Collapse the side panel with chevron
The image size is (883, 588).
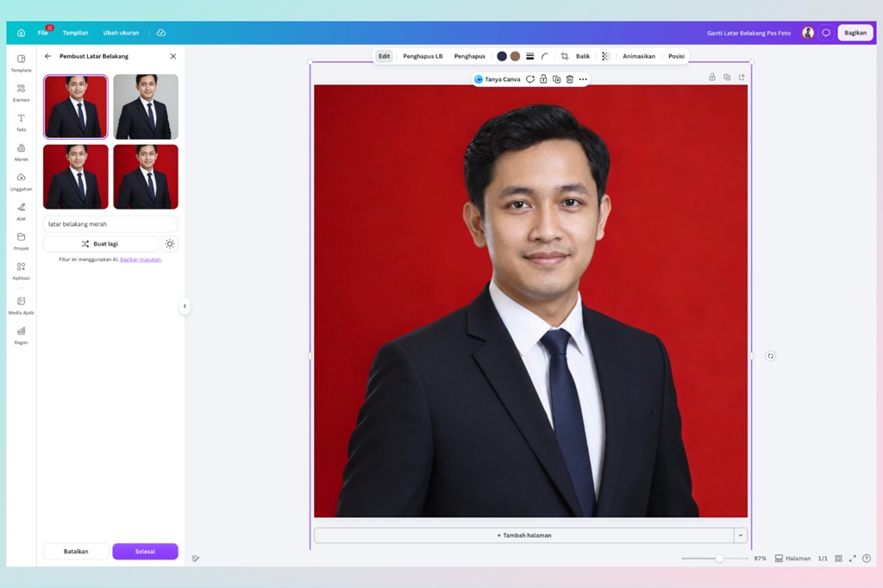point(185,306)
